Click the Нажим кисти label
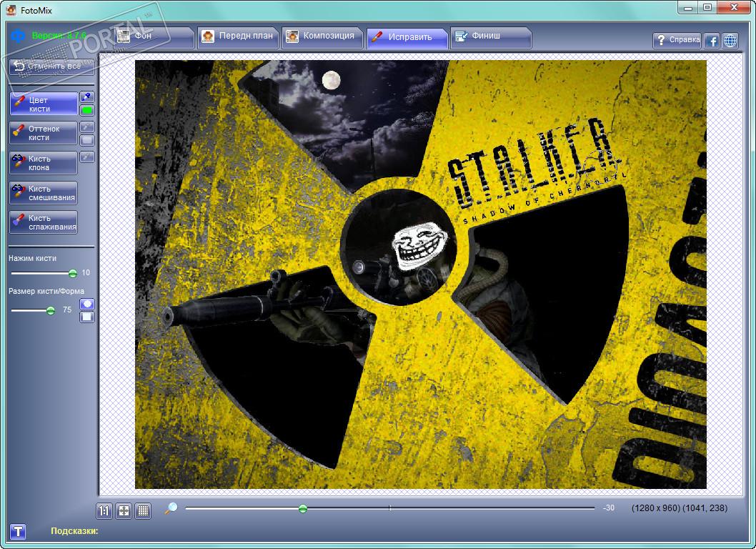Image resolution: width=756 pixels, height=549 pixels. [32, 259]
